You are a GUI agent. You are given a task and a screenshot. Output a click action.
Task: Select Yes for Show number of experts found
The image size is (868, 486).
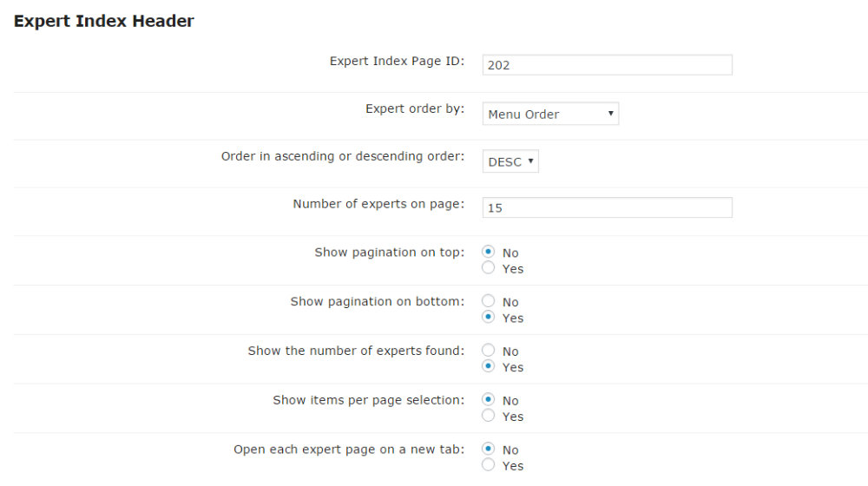(x=488, y=366)
